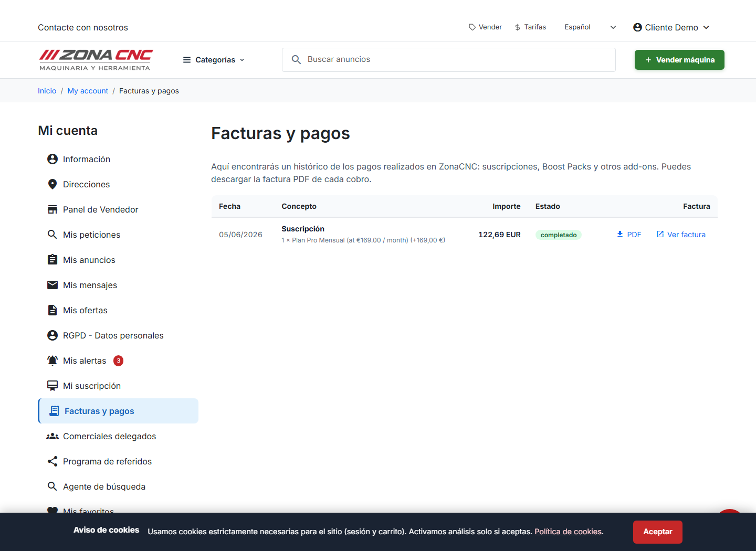The width and height of the screenshot is (756, 551).
Task: Click the search magnifier icon in search bar
Action: (x=296, y=60)
